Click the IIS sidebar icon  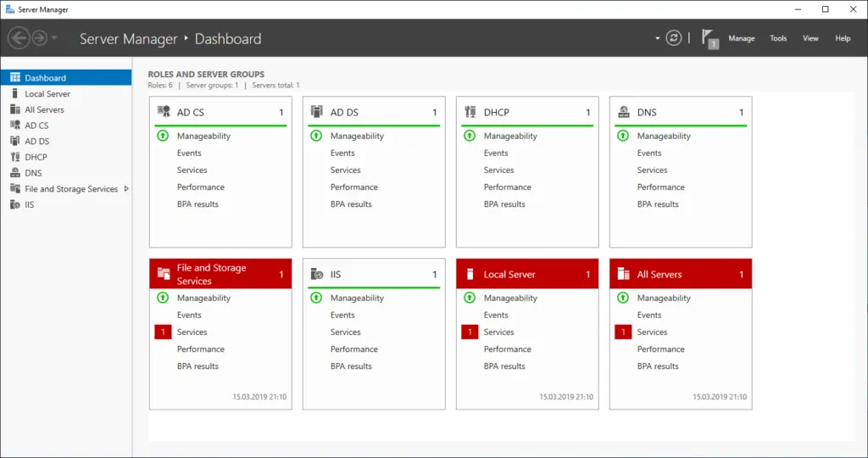point(15,204)
